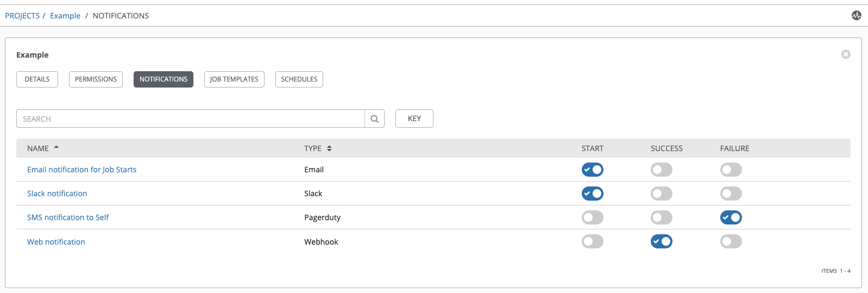The image size is (868, 293).
Task: Switch to the Permissions tab
Action: (96, 79)
